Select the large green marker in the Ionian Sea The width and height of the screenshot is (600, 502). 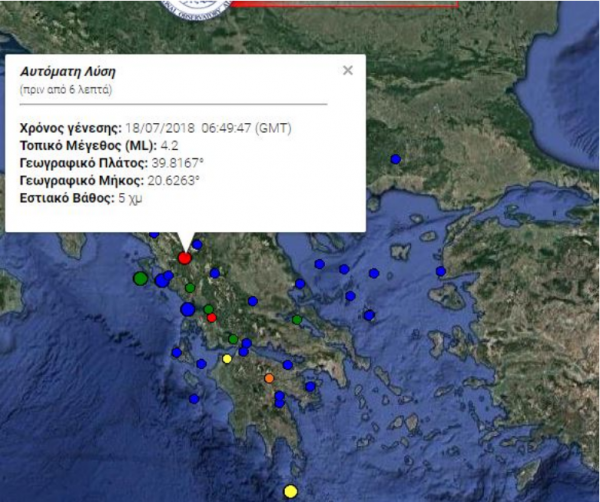point(140,278)
